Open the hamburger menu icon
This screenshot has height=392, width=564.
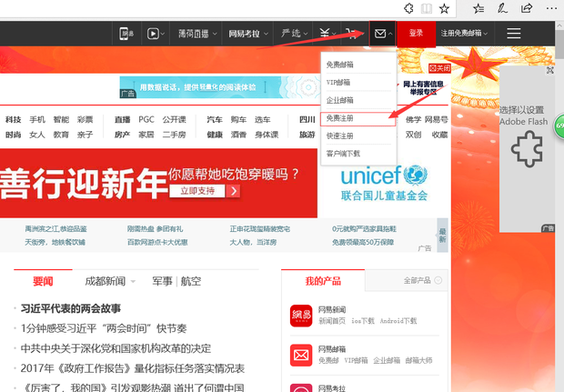(514, 34)
